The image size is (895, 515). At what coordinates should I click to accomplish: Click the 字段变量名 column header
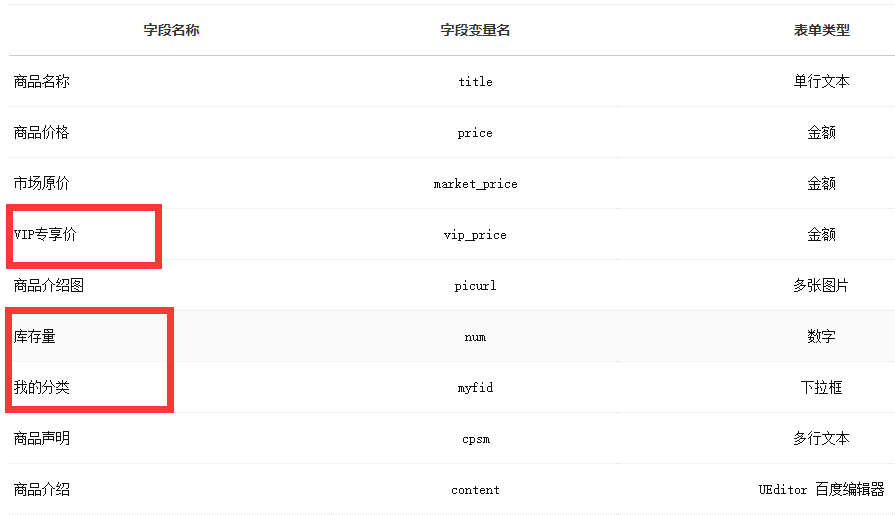click(475, 30)
